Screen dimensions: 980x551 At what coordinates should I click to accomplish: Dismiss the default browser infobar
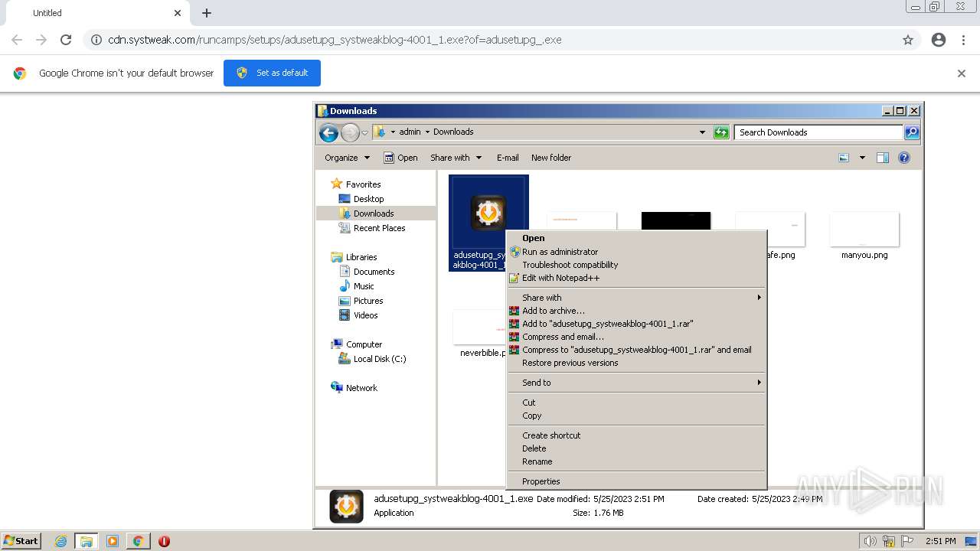962,73
